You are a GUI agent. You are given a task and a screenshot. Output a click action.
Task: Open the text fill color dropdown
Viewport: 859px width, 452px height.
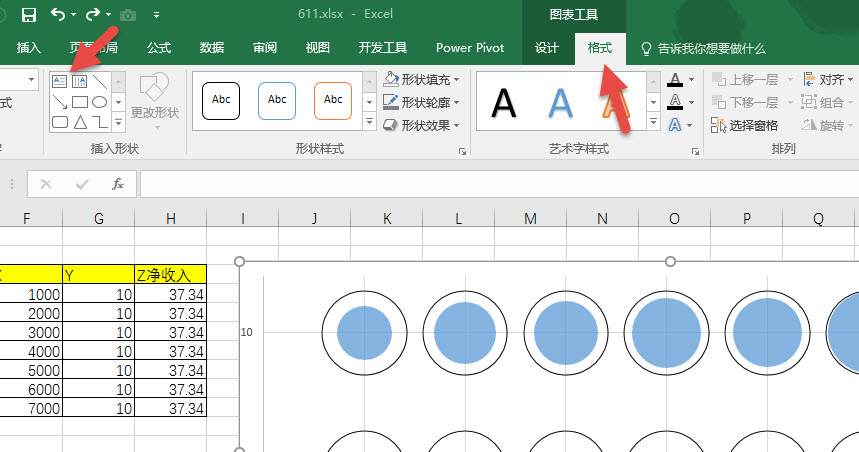(x=691, y=80)
